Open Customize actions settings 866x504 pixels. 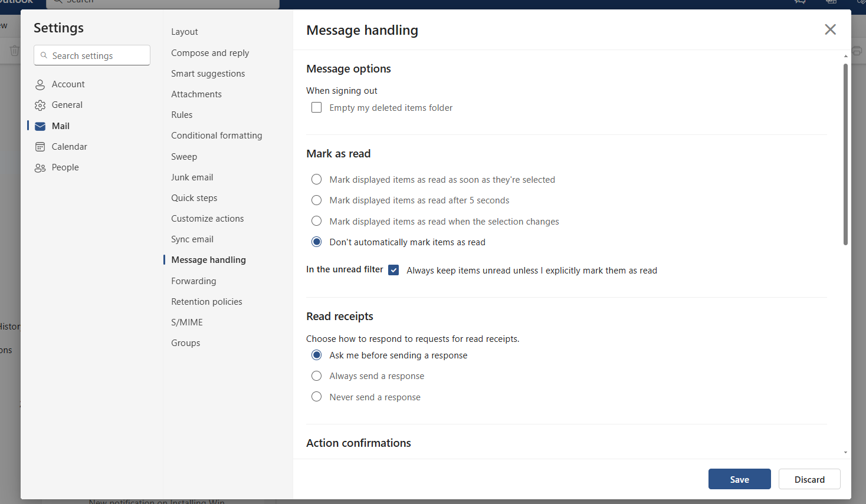208,219
